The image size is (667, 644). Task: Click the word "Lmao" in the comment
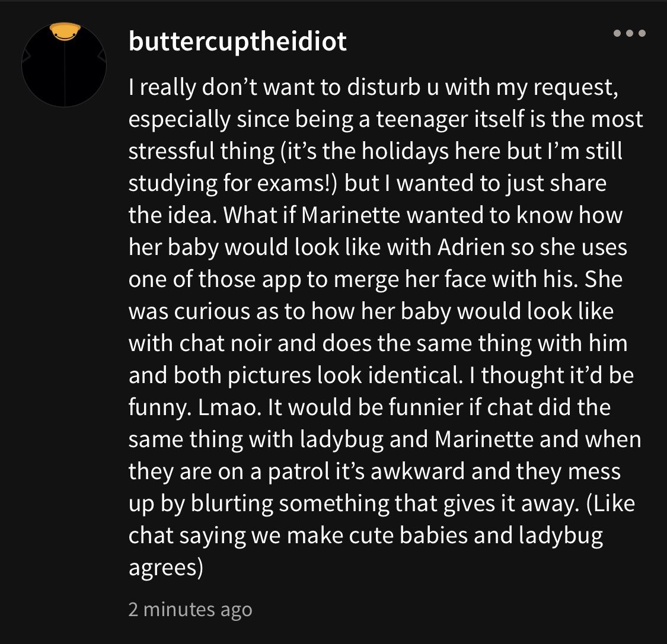(x=228, y=407)
